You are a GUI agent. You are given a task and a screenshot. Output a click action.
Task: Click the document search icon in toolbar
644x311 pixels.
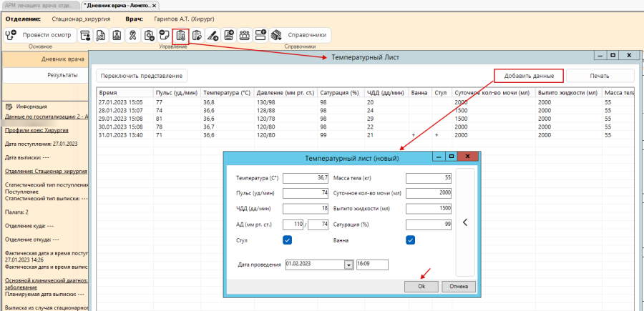(101, 35)
